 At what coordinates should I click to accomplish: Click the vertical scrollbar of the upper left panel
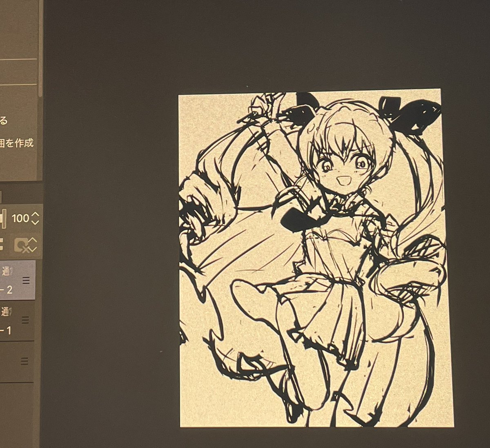[x=40, y=49]
